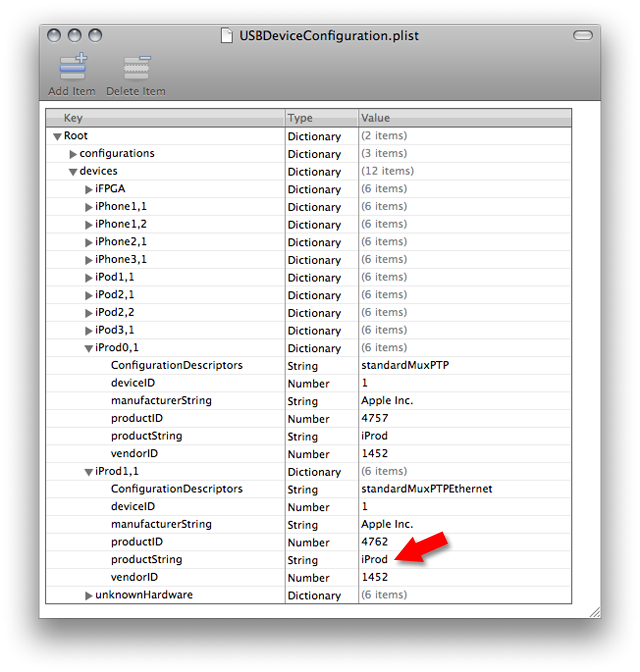
Task: Select the devices (12 items) value
Action: pos(387,171)
